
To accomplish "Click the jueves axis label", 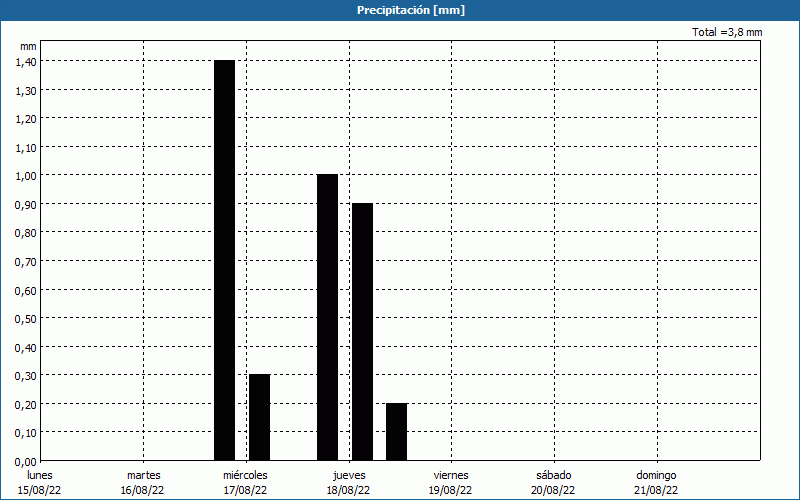I will [x=349, y=476].
